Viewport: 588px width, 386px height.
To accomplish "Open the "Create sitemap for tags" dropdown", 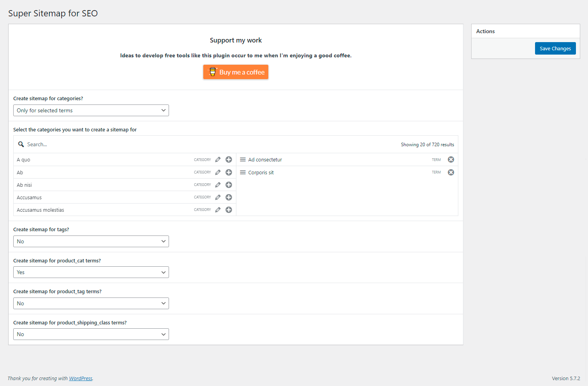I will [x=91, y=241].
